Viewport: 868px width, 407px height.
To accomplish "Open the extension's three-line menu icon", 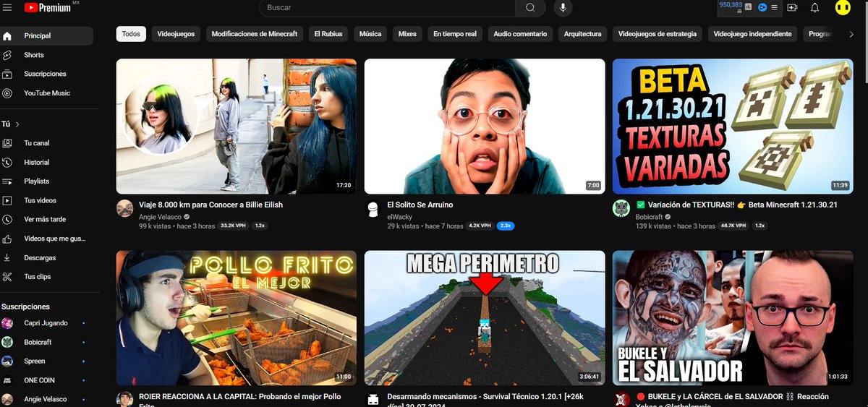I will pyautogui.click(x=775, y=7).
